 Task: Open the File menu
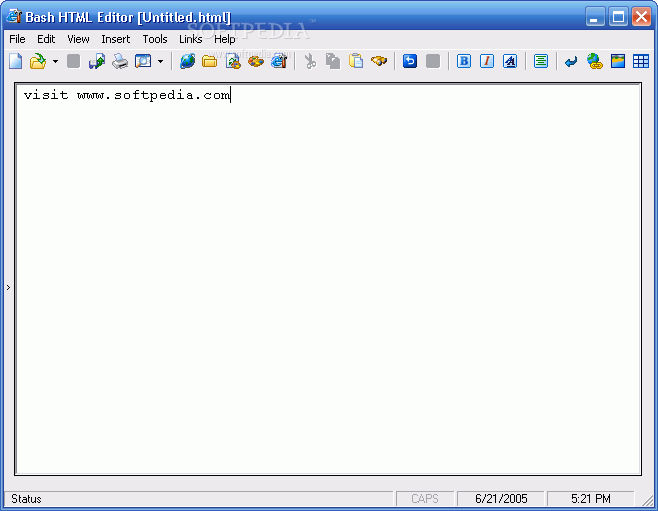[x=17, y=39]
